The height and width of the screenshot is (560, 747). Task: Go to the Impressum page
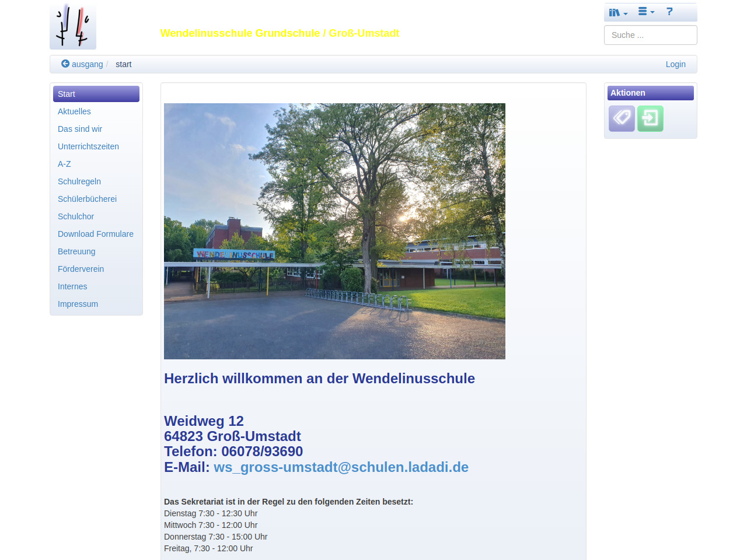(x=78, y=304)
